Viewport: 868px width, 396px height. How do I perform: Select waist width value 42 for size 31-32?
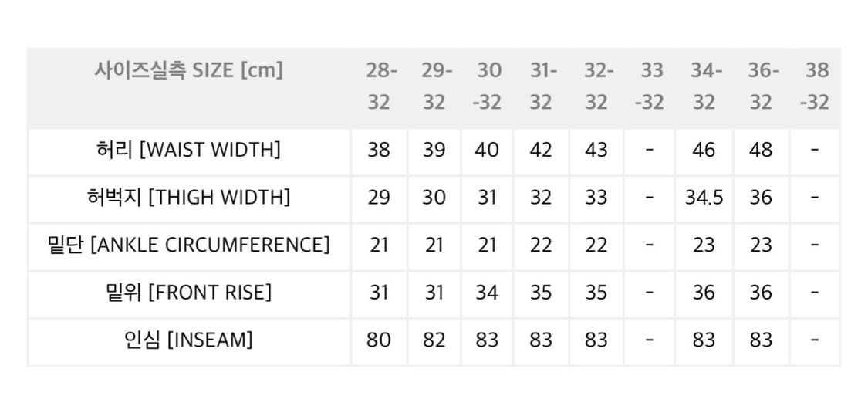click(x=541, y=150)
